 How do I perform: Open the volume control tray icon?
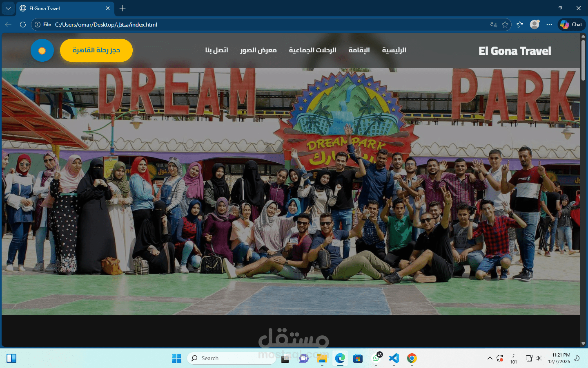pos(538,358)
